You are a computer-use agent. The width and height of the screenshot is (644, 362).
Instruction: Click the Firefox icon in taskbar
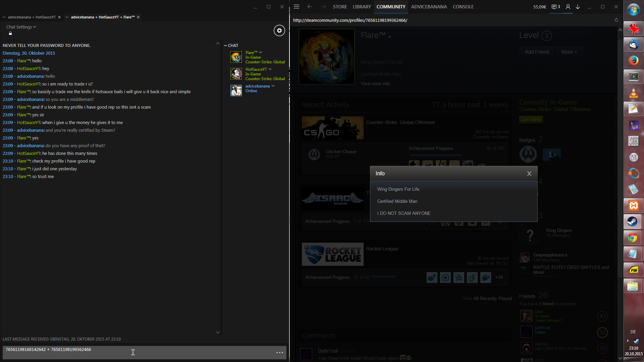coord(633,61)
